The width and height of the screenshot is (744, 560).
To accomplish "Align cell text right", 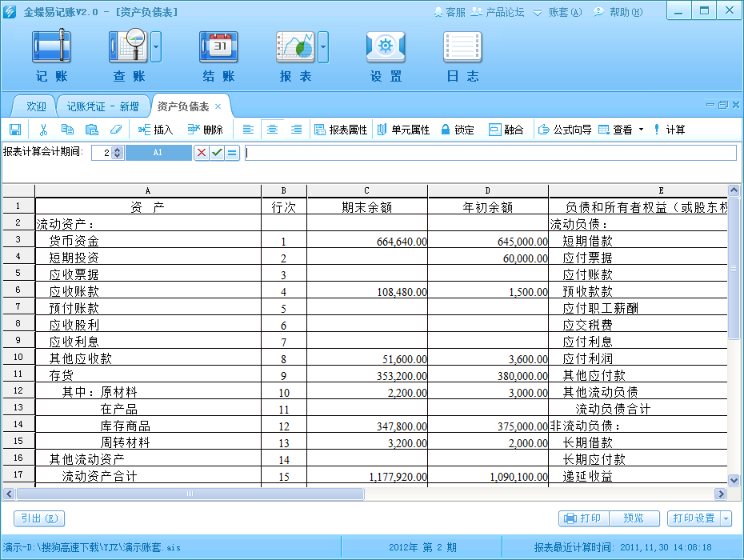I will [297, 130].
